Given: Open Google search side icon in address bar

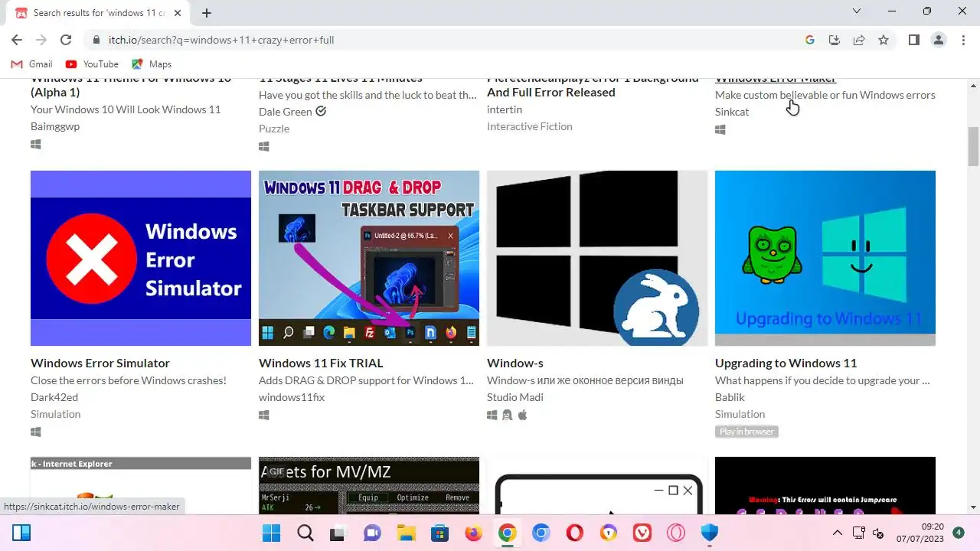Looking at the screenshot, I should [810, 40].
